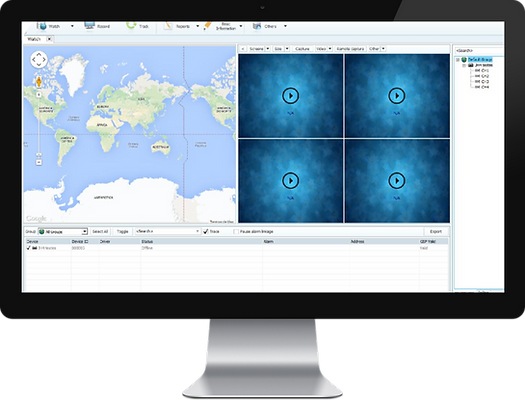Play the bottom-left video channel
Image resolution: width=525 pixels, height=400 pixels.
pyautogui.click(x=290, y=181)
